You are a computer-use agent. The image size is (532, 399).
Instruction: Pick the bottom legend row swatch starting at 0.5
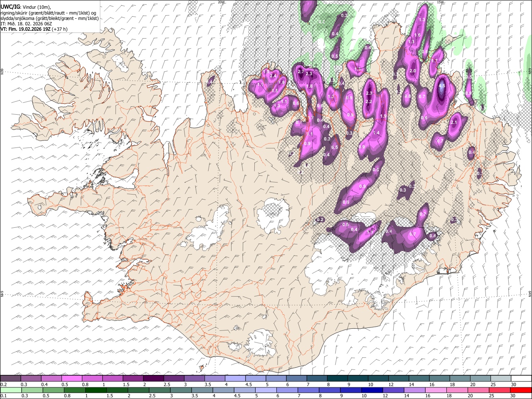click(x=54, y=390)
